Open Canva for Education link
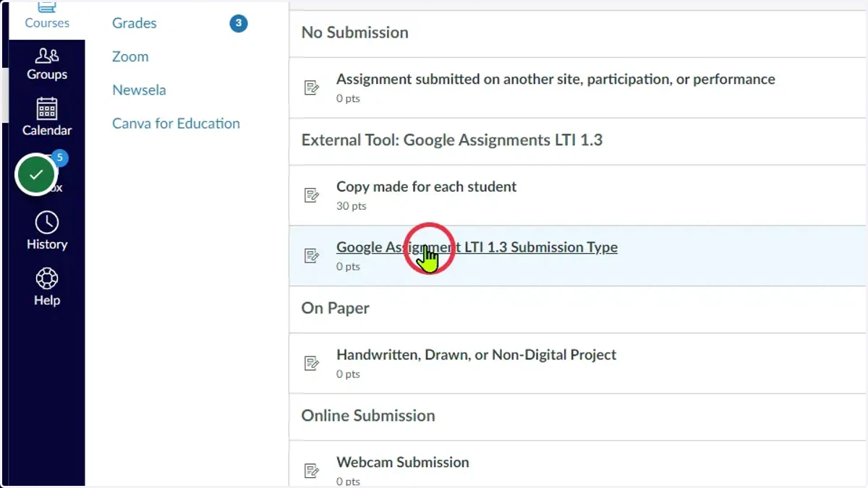Viewport: 868px width, 488px height. [176, 123]
